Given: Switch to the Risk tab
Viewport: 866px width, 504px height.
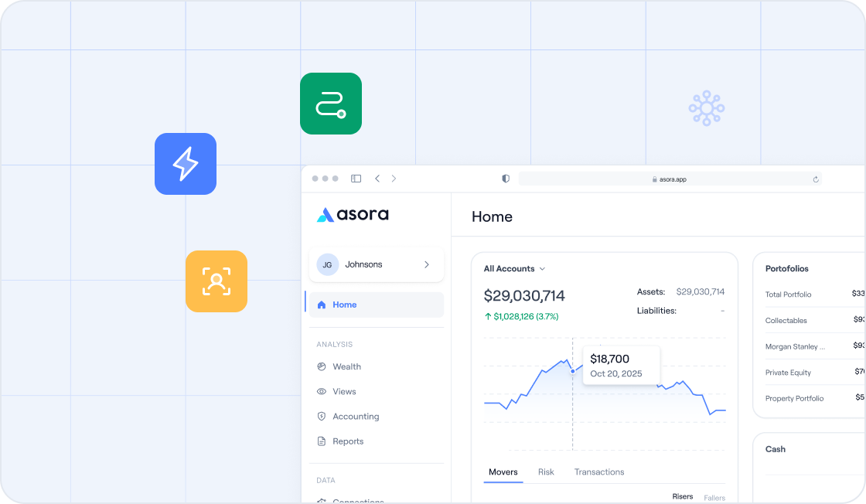Looking at the screenshot, I should click(546, 472).
